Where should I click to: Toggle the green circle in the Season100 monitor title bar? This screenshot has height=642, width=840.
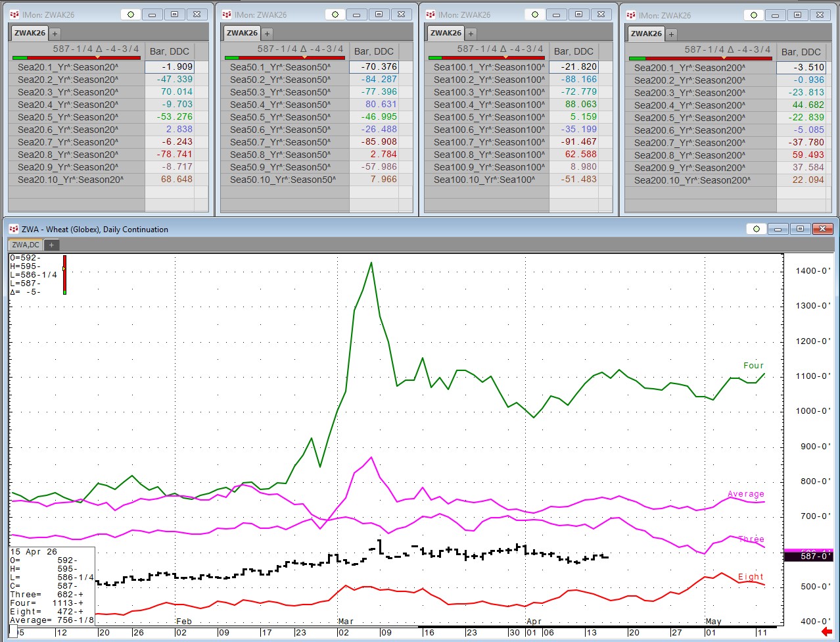coord(535,14)
